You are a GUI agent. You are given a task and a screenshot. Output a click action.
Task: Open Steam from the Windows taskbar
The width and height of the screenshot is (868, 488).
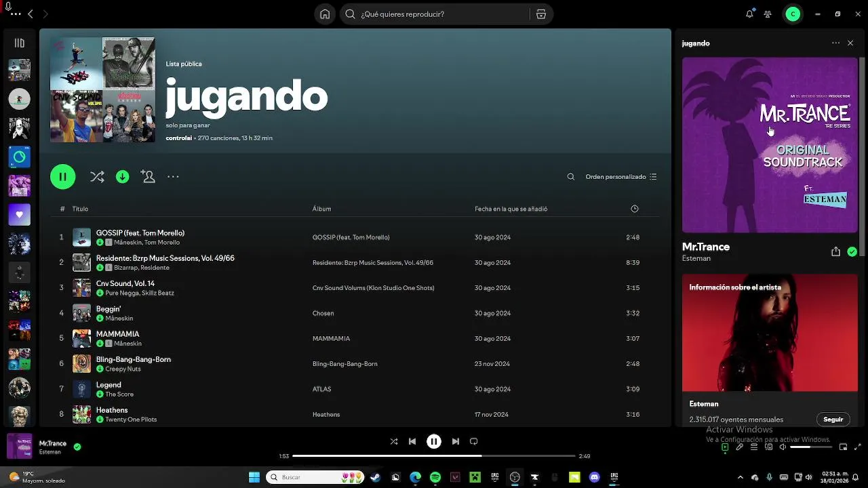tap(376, 477)
